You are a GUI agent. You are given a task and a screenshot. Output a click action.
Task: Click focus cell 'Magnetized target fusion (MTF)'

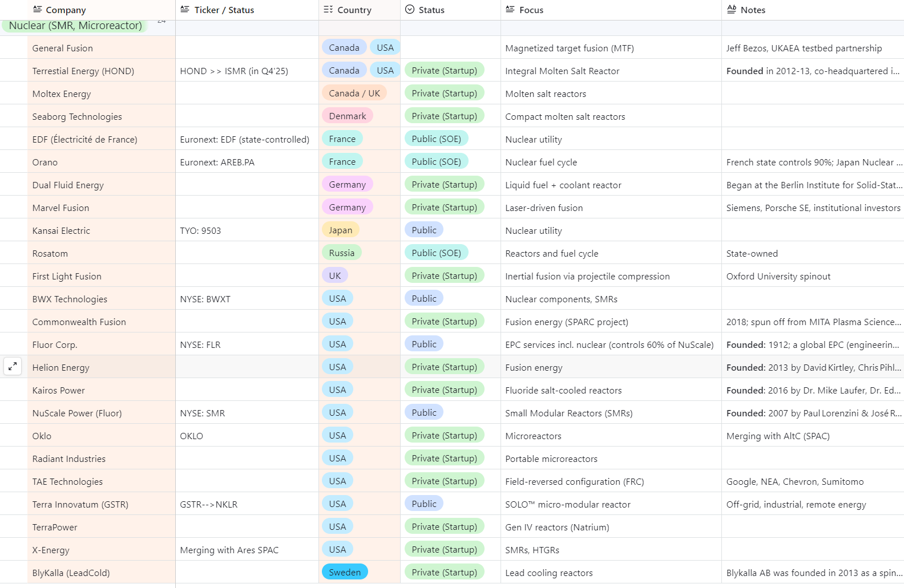611,47
